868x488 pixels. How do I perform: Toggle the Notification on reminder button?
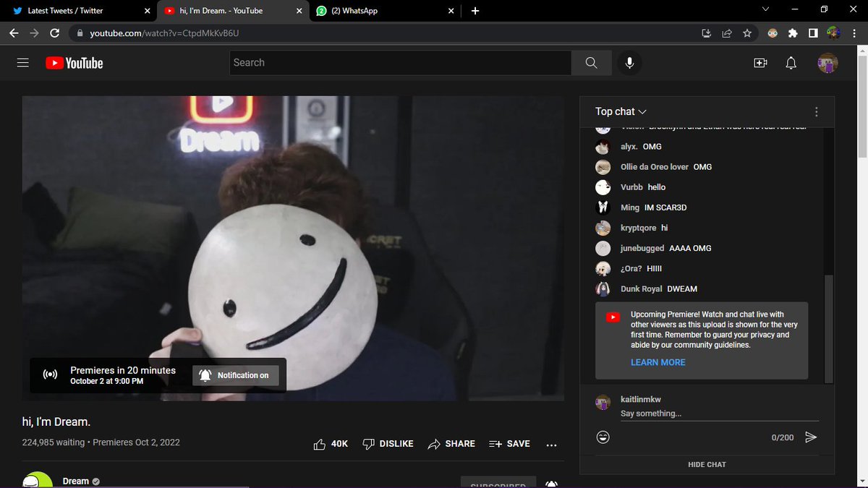235,375
